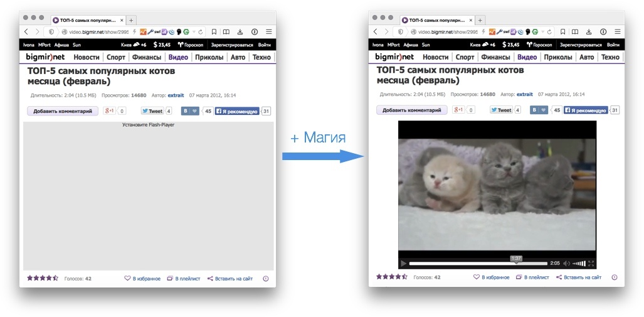Open reader view book icon, left window
Viewport: 644px width, 317px height.
coord(226,31)
